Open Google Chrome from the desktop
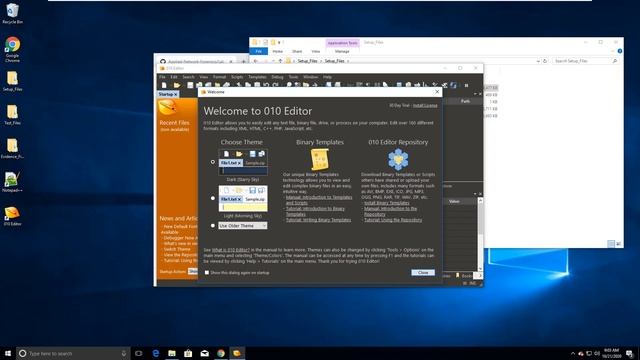Viewport: 640px width, 360px height. (x=12, y=49)
